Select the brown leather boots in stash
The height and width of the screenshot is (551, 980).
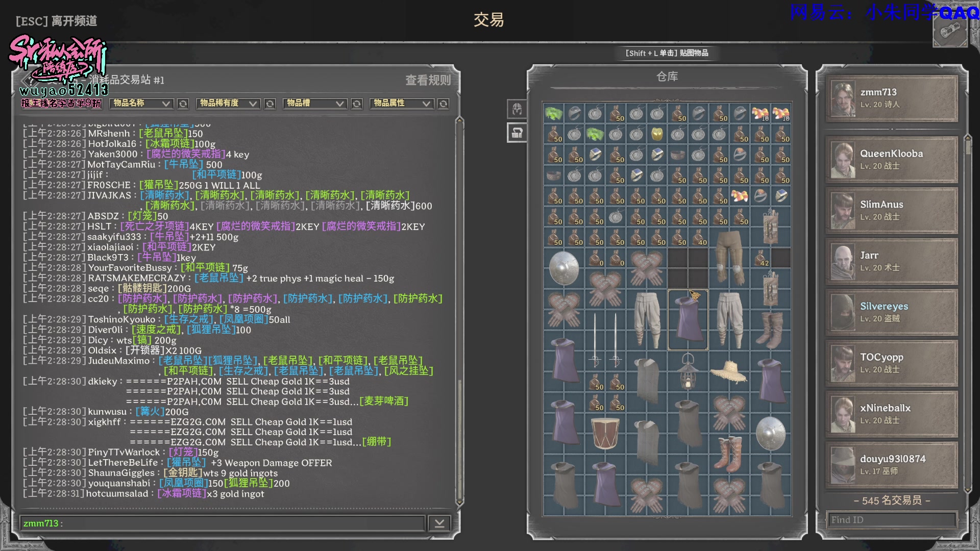pyautogui.click(x=770, y=330)
